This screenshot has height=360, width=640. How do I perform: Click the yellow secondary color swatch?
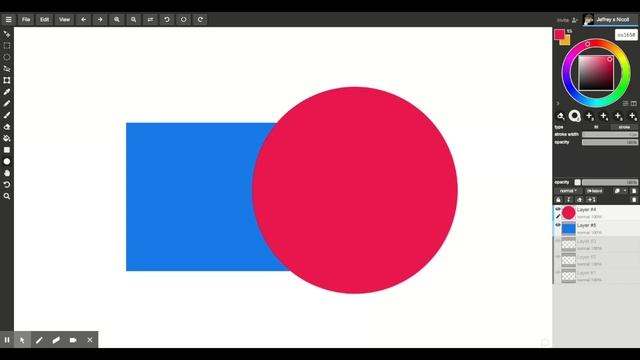coord(566,41)
